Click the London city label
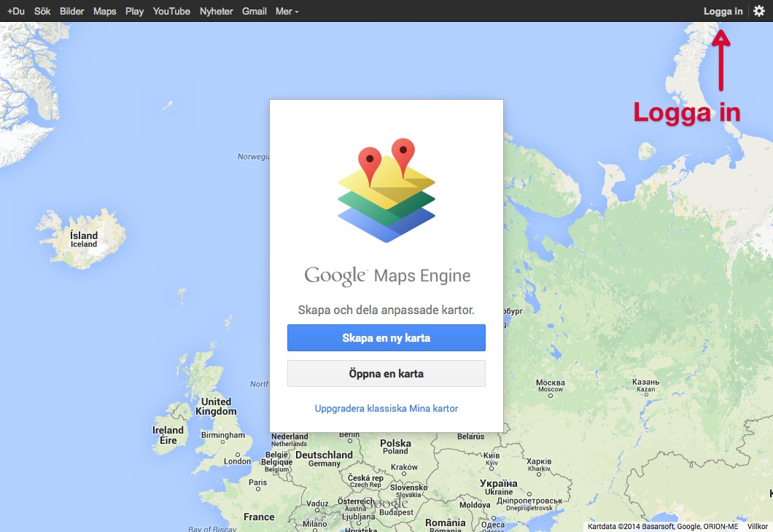This screenshot has width=773, height=532. pyautogui.click(x=237, y=461)
